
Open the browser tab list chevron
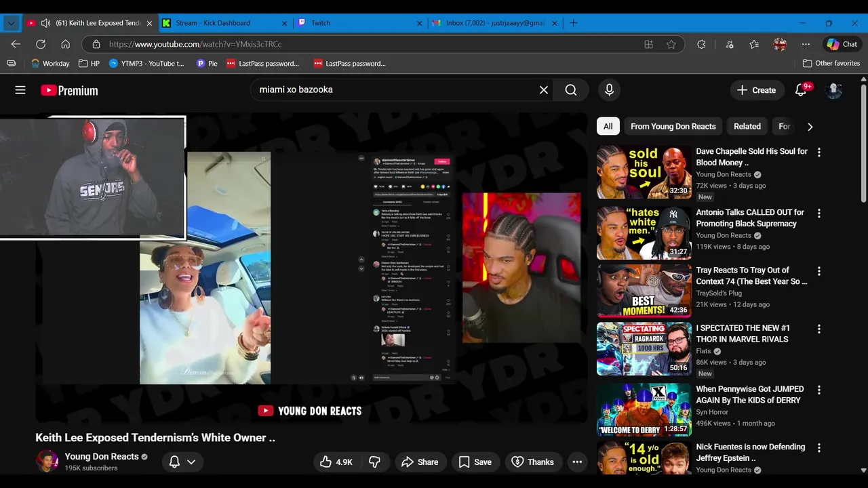click(11, 23)
